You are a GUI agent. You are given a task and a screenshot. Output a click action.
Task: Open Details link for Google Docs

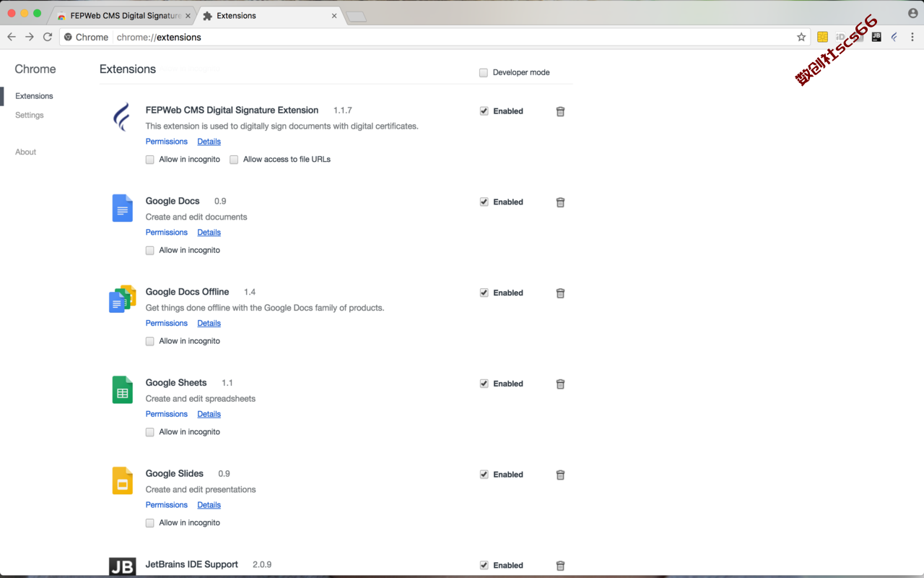click(x=209, y=233)
